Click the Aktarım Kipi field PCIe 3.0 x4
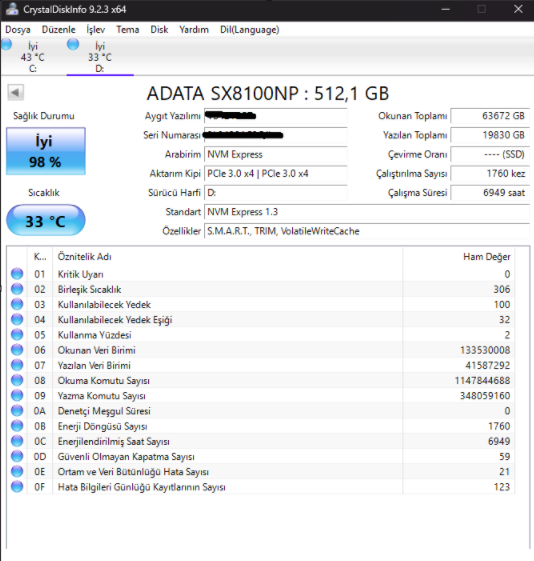The height and width of the screenshot is (561, 534). coord(275,174)
